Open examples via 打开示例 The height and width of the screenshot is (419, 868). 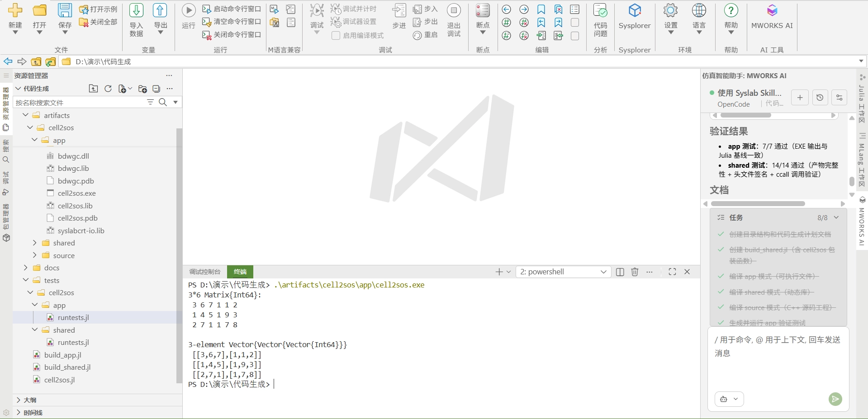(98, 9)
